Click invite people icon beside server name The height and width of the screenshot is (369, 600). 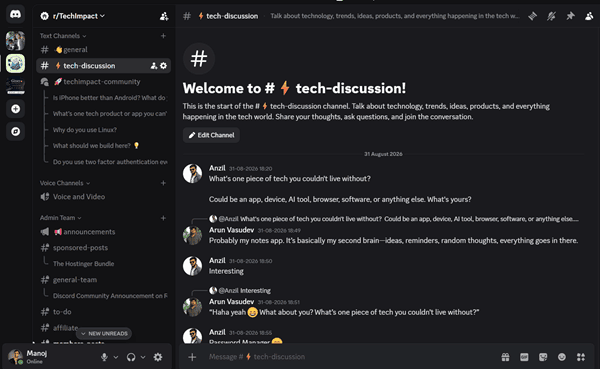[x=164, y=16]
